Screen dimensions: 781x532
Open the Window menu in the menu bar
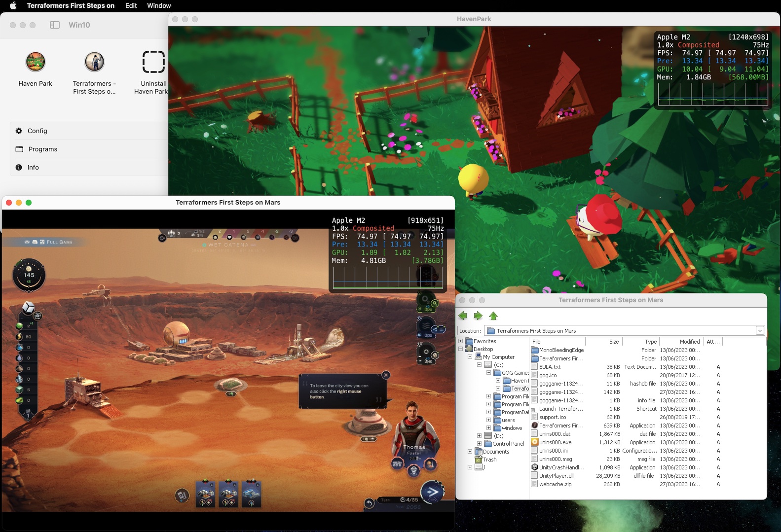pos(159,5)
